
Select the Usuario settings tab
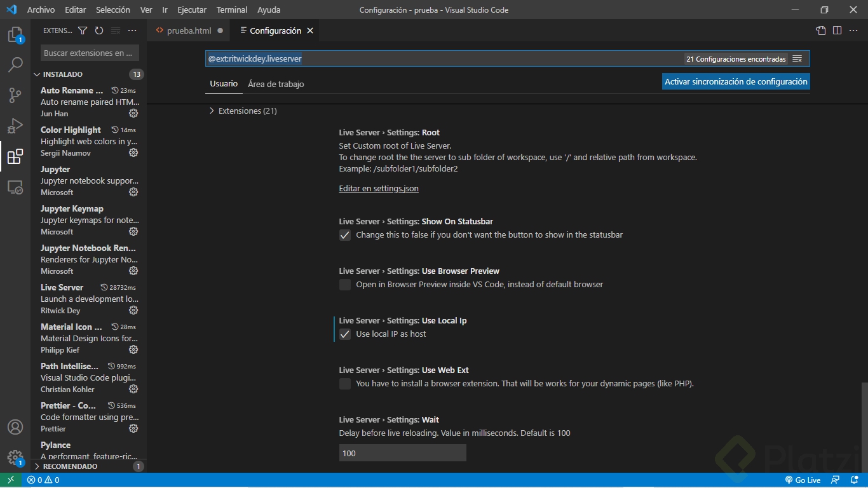[224, 84]
